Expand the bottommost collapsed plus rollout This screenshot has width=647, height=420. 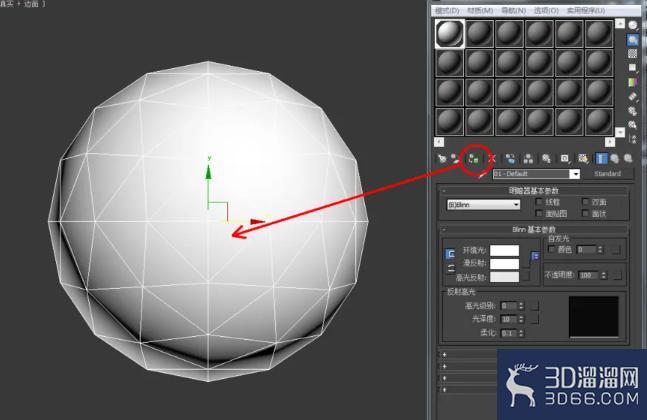444,389
